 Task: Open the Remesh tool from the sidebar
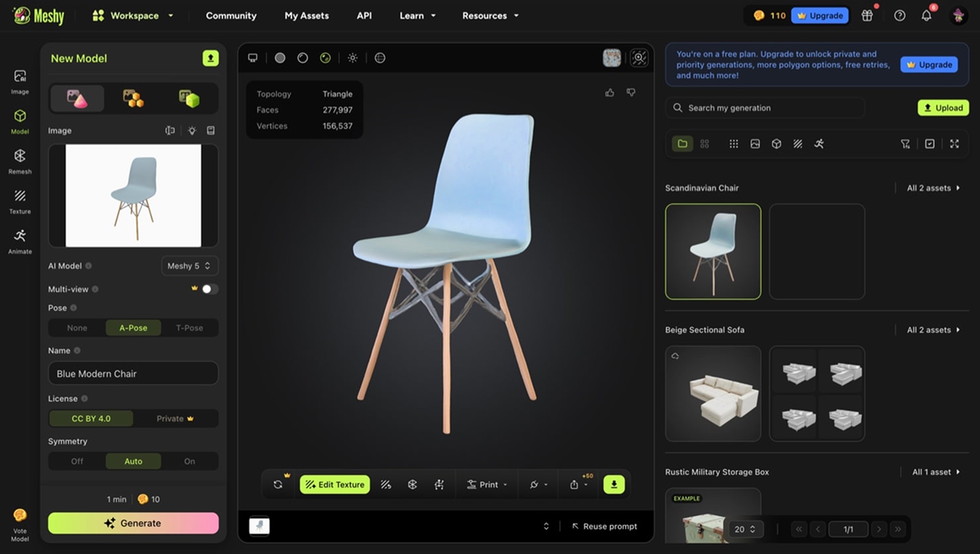coord(19,161)
